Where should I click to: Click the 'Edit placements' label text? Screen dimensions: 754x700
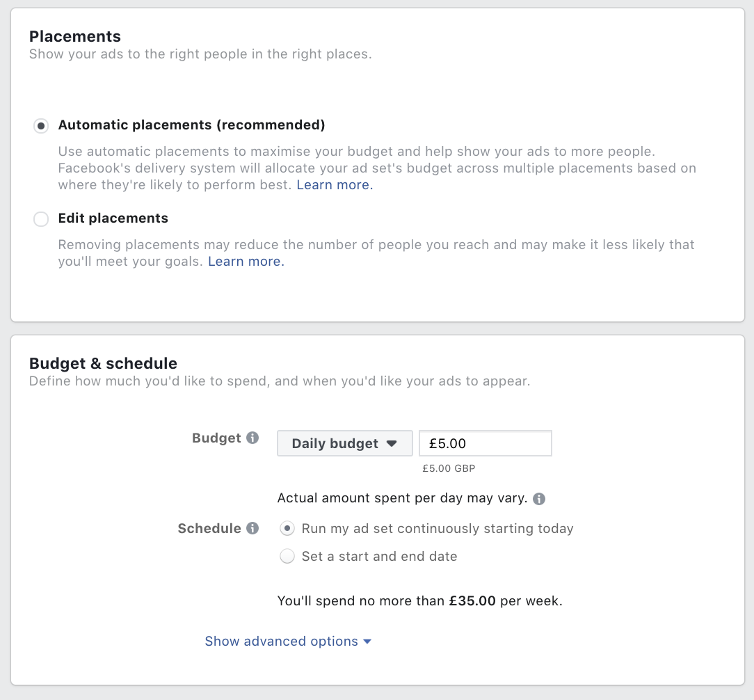tap(113, 218)
